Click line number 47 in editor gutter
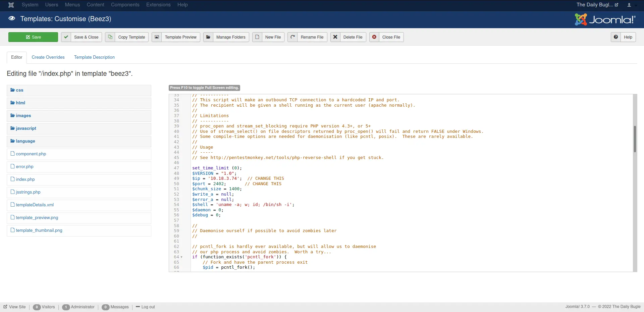 click(176, 168)
